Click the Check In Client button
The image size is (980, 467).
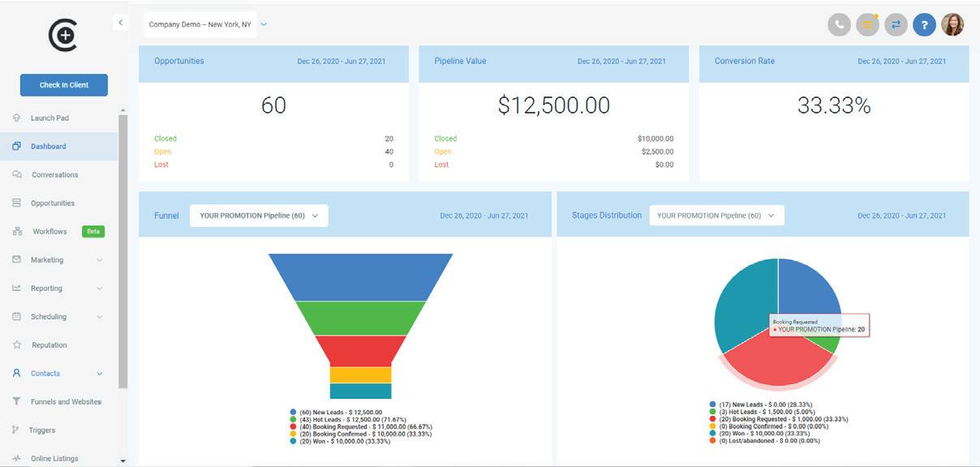(x=64, y=85)
